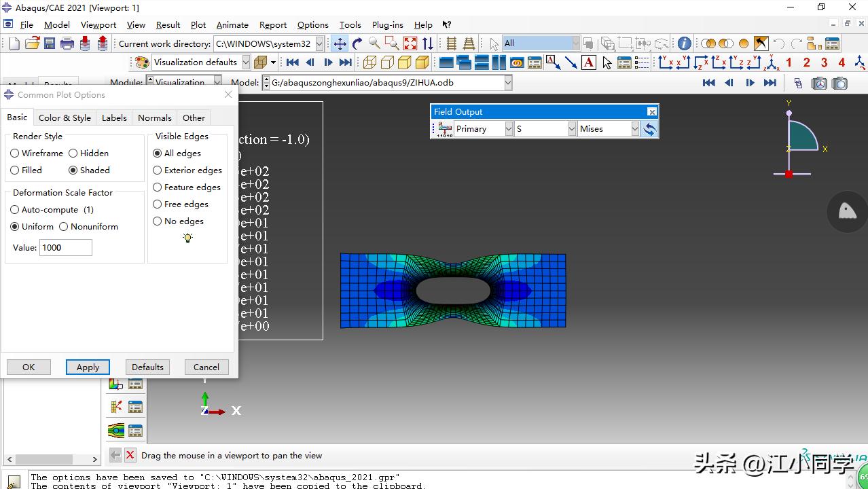Switch to the Color & Style tab

[65, 118]
